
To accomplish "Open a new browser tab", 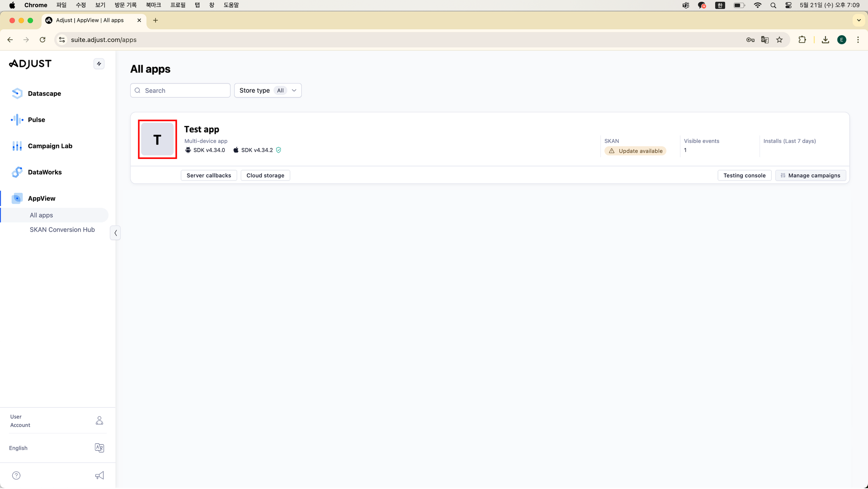I will 156,20.
